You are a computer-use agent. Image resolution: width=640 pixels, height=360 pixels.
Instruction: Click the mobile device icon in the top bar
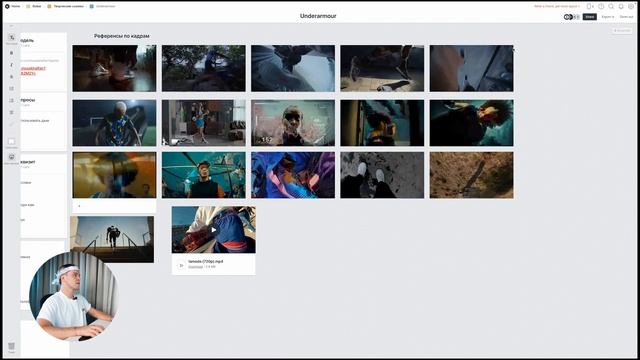point(590,7)
